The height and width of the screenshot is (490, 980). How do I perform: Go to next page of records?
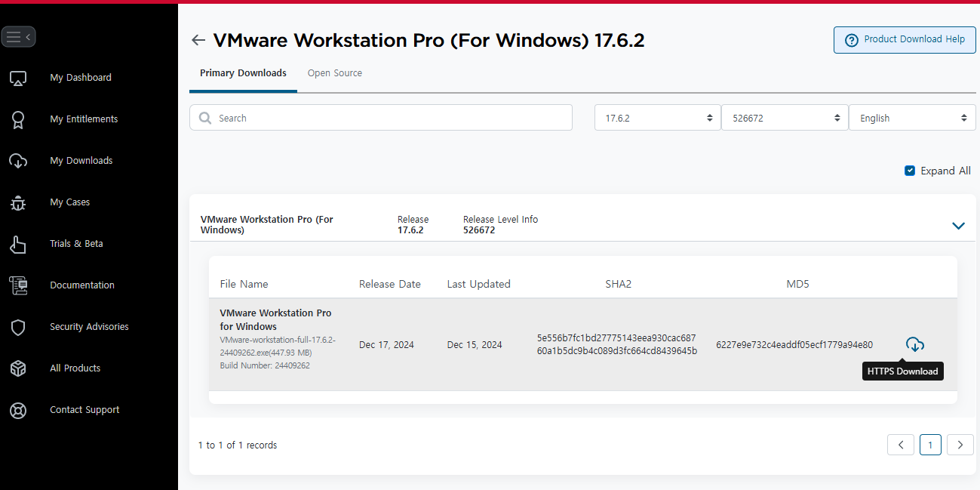960,445
